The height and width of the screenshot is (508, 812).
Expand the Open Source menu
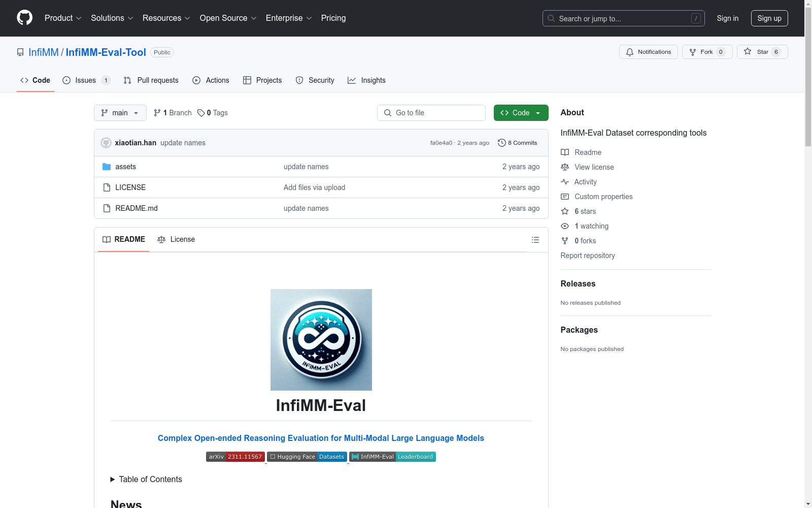pyautogui.click(x=228, y=18)
